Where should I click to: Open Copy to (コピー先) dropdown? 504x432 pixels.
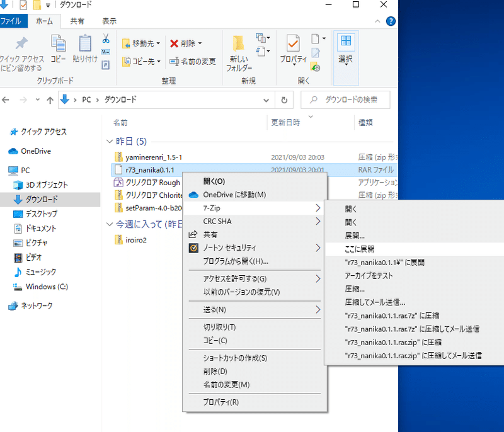tap(141, 61)
